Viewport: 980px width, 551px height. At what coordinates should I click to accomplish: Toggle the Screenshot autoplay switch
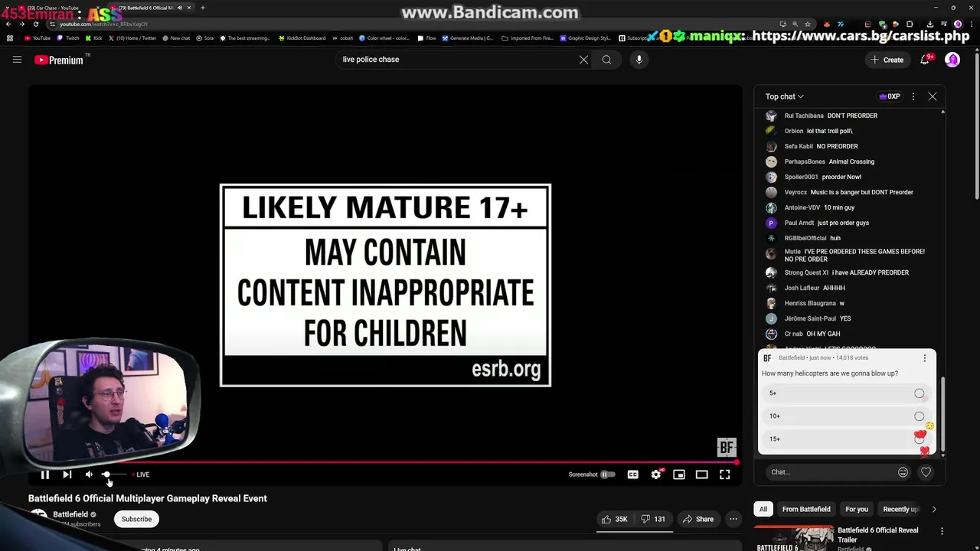coord(608,474)
